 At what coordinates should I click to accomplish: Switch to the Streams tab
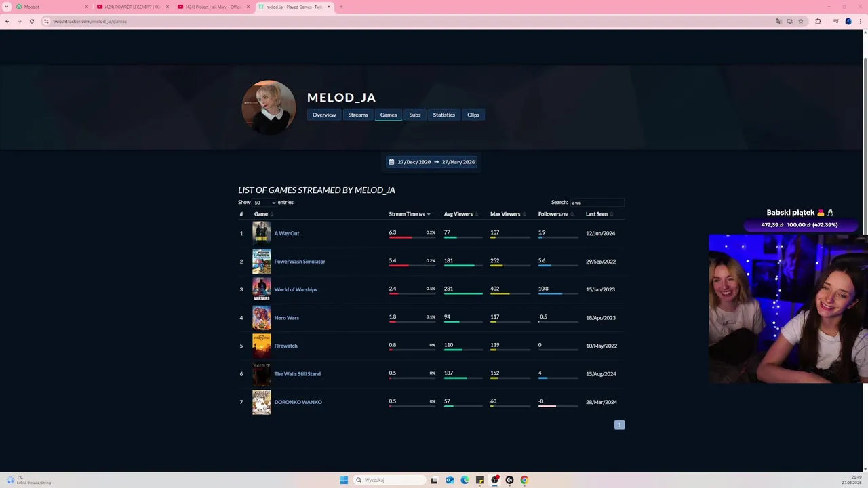pyautogui.click(x=358, y=115)
